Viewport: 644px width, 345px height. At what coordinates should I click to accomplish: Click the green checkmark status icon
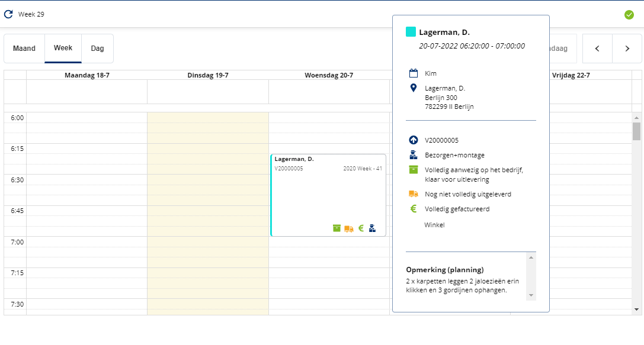click(x=629, y=15)
